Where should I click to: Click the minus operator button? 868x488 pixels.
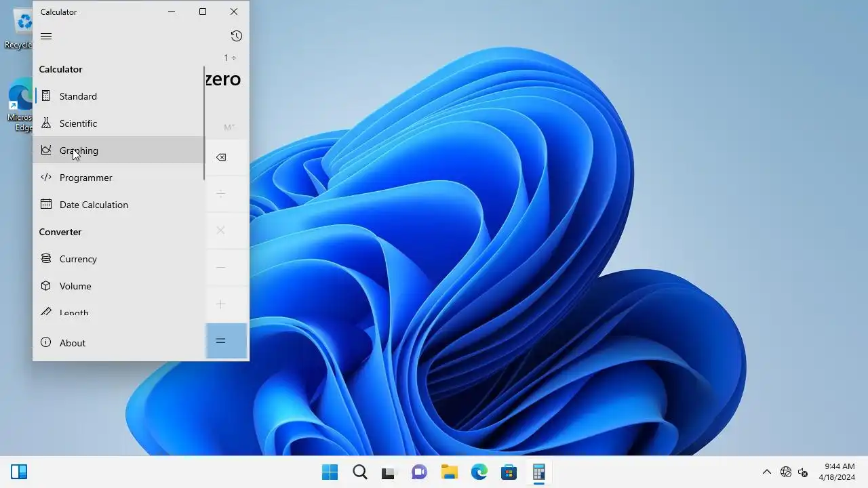(x=226, y=267)
